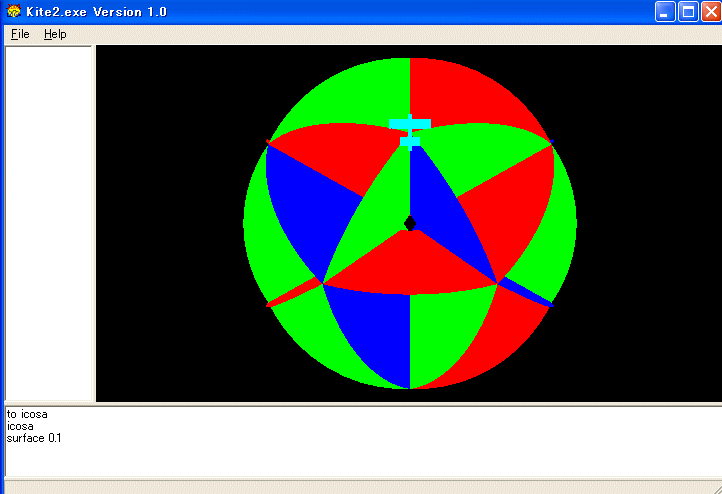The image size is (722, 494).
Task: Click the cyan kite cursor on the sphere
Action: coord(410,133)
